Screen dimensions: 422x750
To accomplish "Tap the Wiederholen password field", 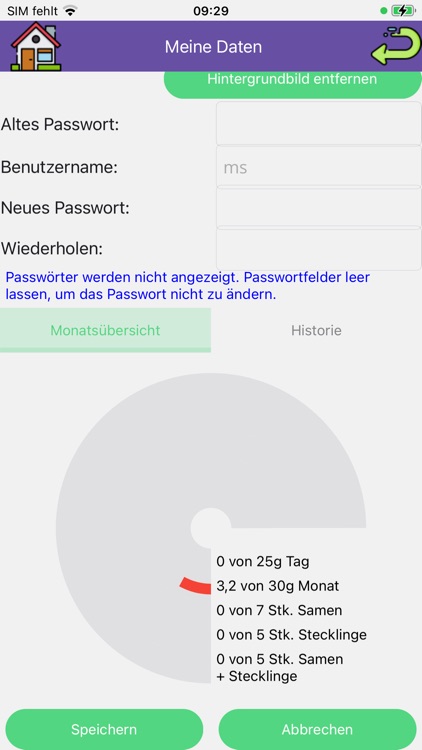I will pos(319,249).
